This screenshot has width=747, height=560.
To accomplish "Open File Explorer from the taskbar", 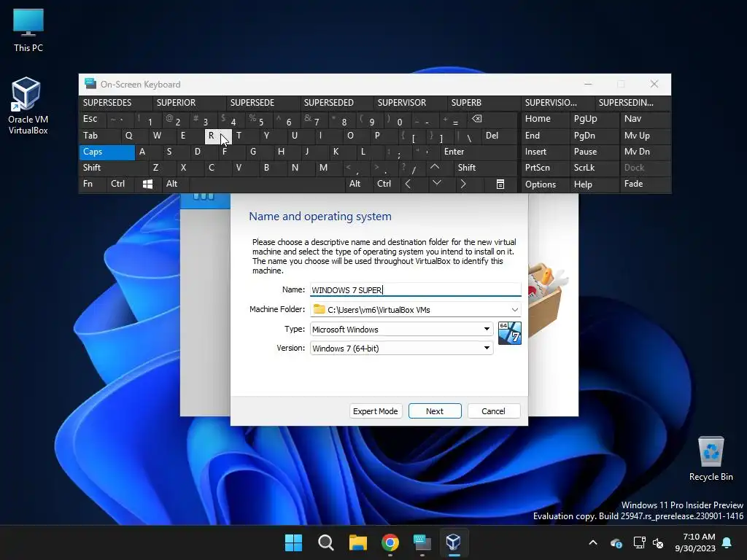I will pos(357,542).
